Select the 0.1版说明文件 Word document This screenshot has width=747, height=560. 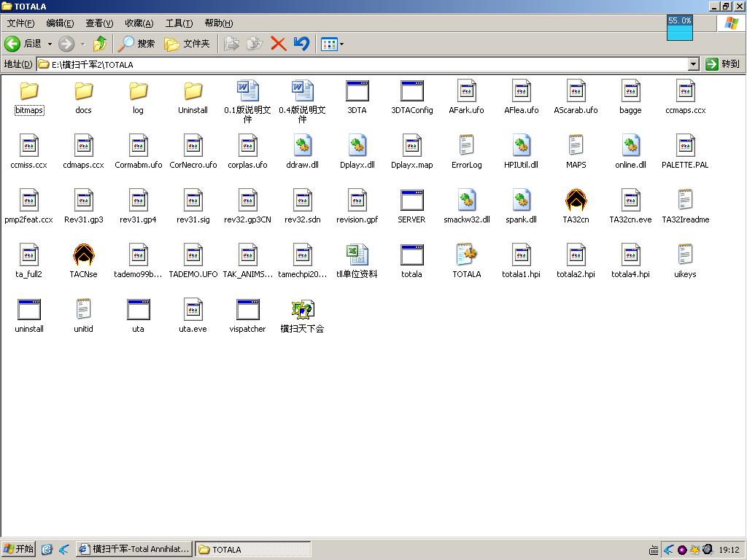pyautogui.click(x=247, y=91)
